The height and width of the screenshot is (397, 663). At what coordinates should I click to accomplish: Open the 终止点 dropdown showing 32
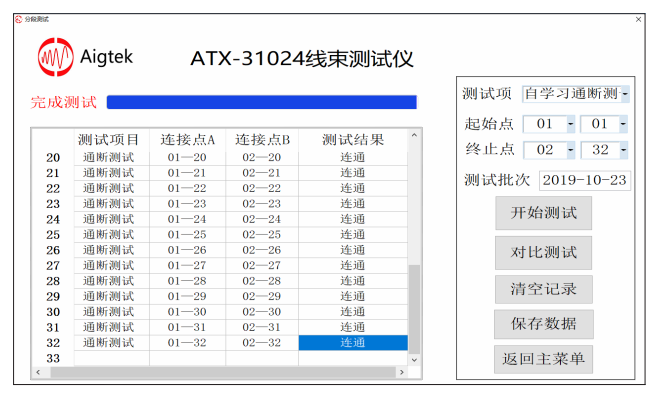coord(623,150)
